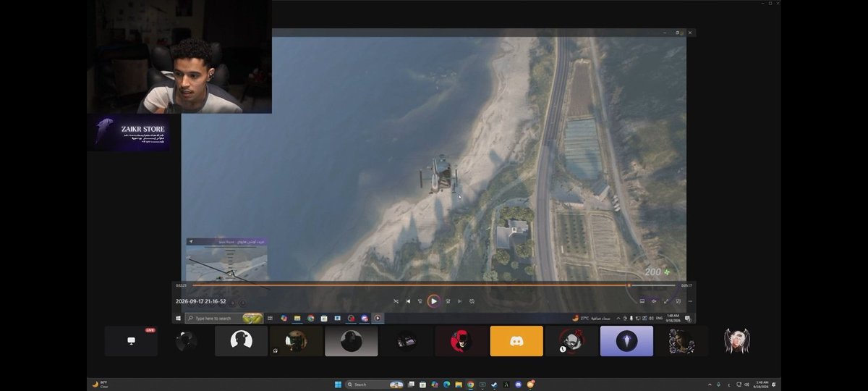868x391 pixels.
Task: Toggle repeat icon in media player controls
Action: coord(472,301)
